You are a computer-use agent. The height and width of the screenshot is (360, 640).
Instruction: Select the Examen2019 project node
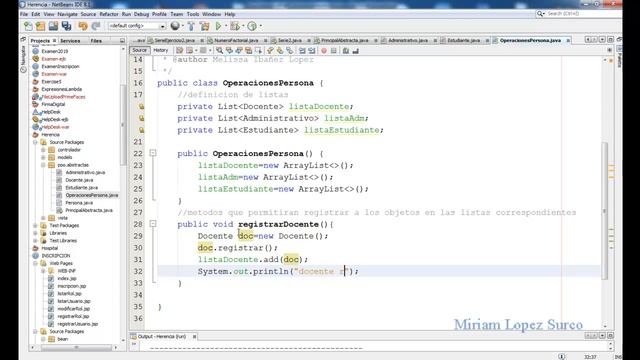coord(55,51)
